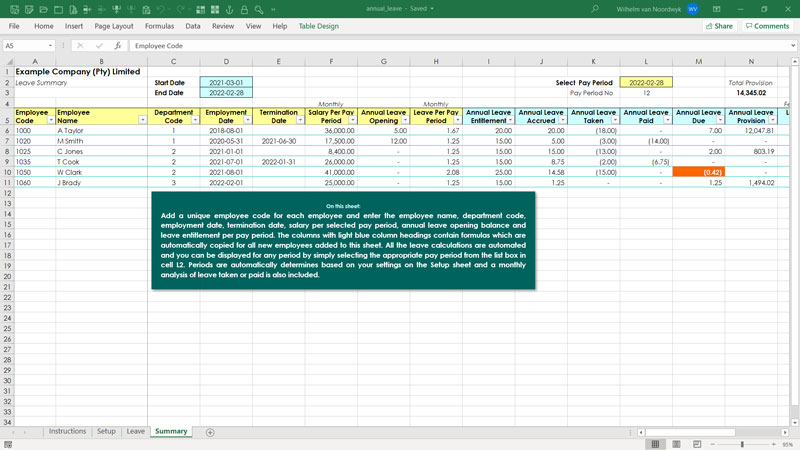
Task: Click the Name Box showing A5
Action: point(24,45)
